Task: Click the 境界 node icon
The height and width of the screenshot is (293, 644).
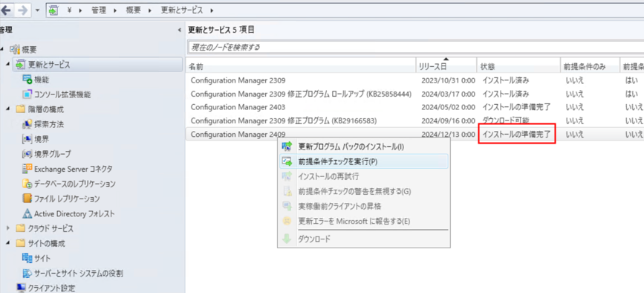Action: coord(27,139)
